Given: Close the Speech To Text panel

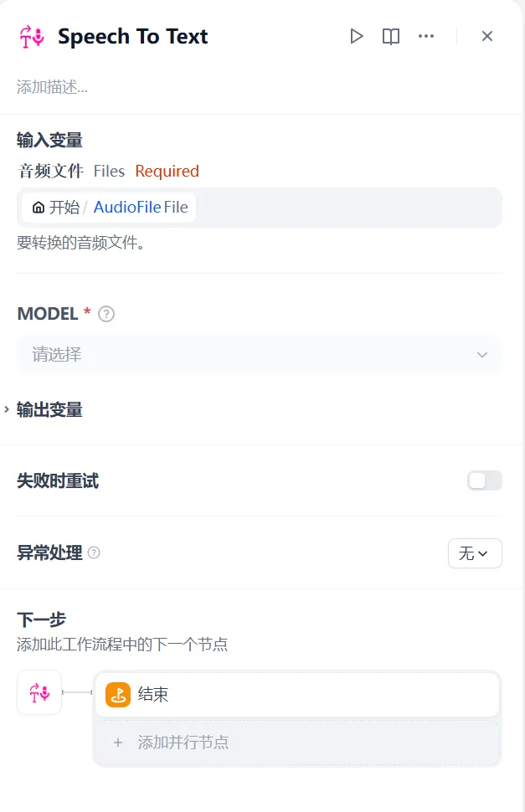Looking at the screenshot, I should [487, 36].
